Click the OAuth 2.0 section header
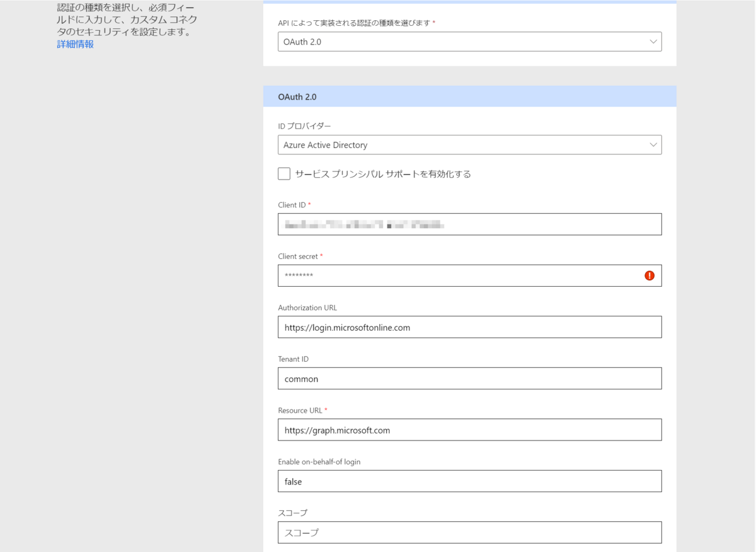Screen dimensions: 756x552 click(x=470, y=96)
